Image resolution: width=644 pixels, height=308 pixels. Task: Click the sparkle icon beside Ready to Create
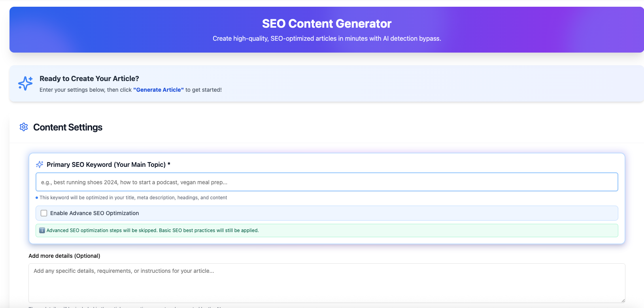25,83
